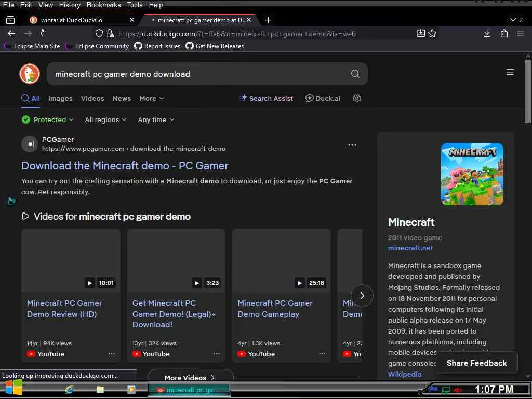The image size is (532, 399).
Task: Open Duck.ai chat
Action: [x=323, y=98]
